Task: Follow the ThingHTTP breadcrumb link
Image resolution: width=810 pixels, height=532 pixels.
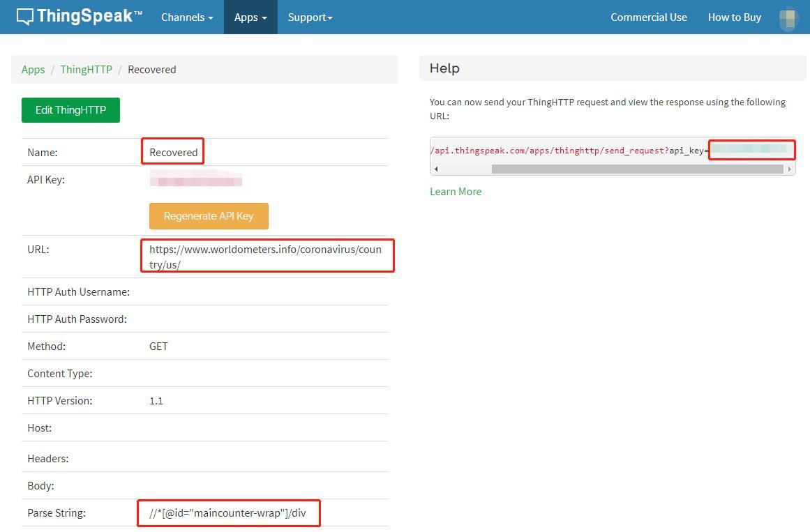Action: [86, 69]
